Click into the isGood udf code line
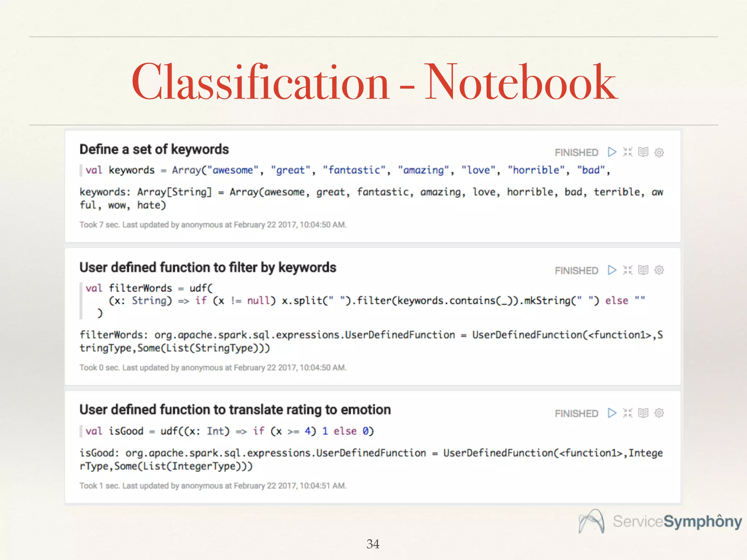 pyautogui.click(x=230, y=431)
